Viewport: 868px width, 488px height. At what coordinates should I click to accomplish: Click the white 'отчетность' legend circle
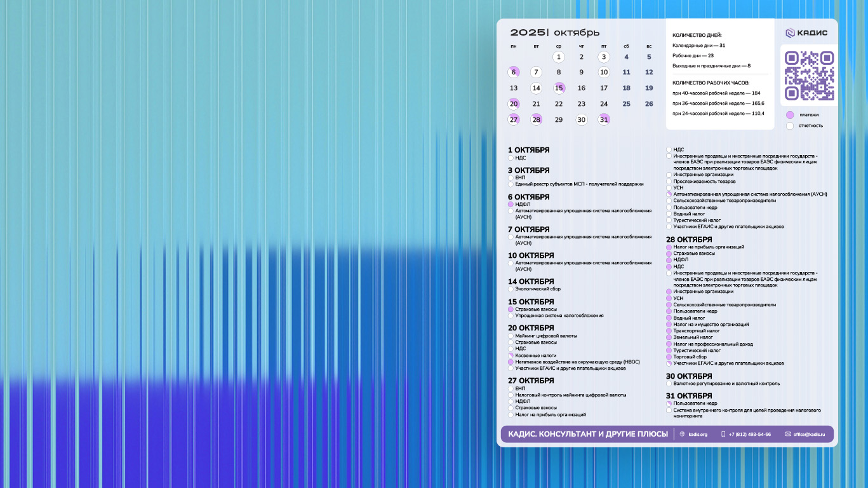click(x=790, y=126)
